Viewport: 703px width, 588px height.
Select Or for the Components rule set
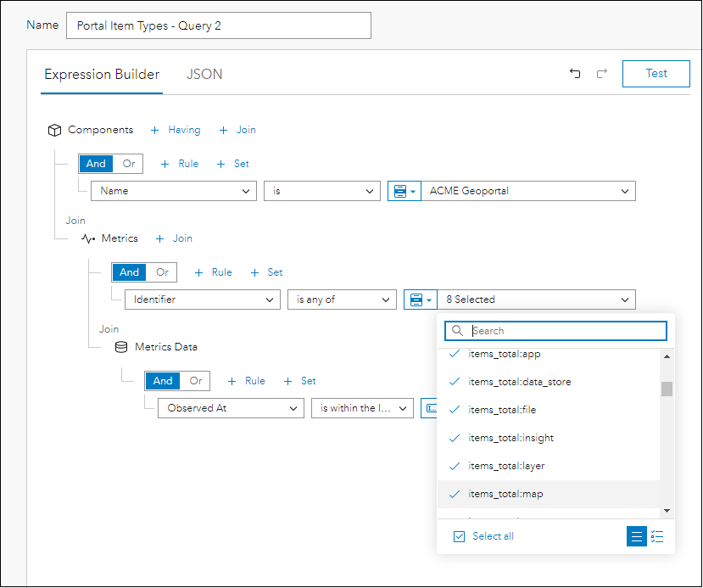point(129,164)
